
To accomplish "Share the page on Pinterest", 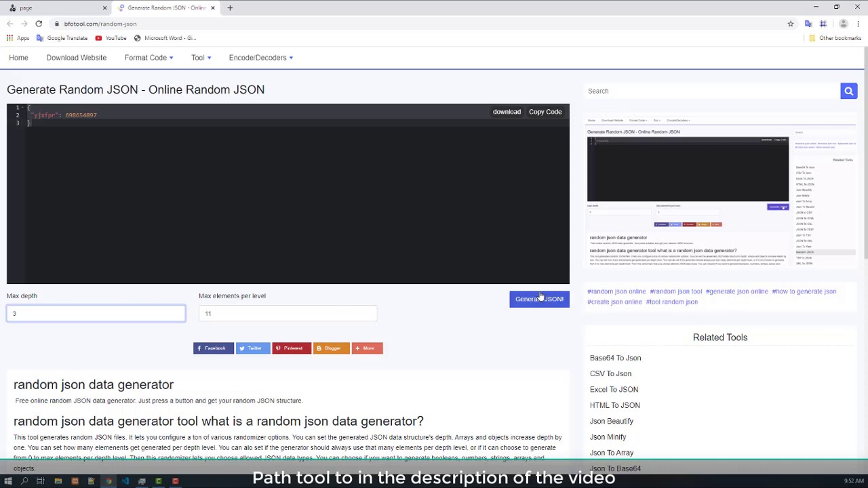I will (292, 348).
